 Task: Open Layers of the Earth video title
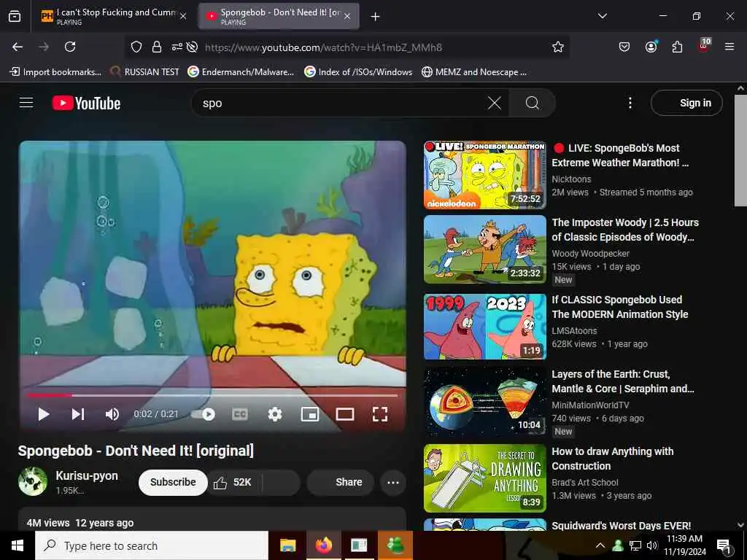pyautogui.click(x=623, y=381)
